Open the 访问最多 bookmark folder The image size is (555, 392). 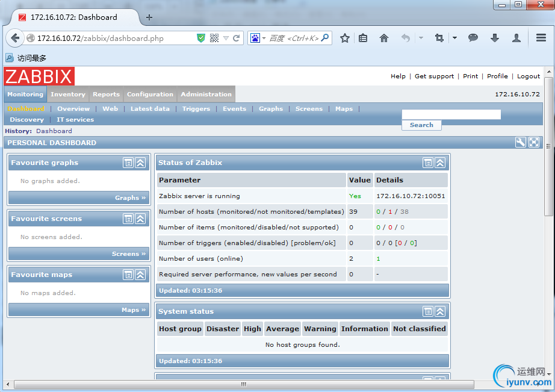coord(26,58)
